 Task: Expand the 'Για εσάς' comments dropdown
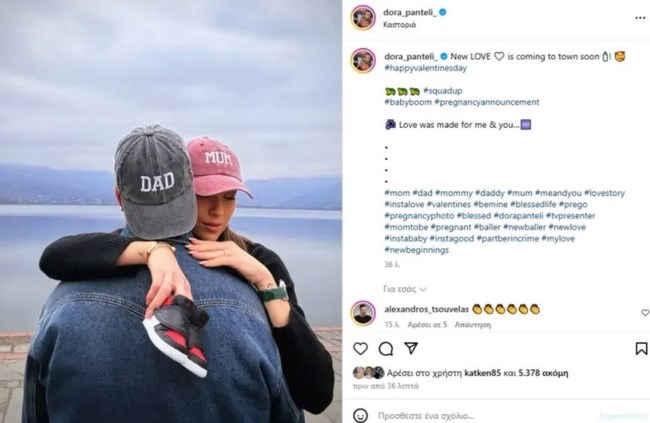(405, 289)
